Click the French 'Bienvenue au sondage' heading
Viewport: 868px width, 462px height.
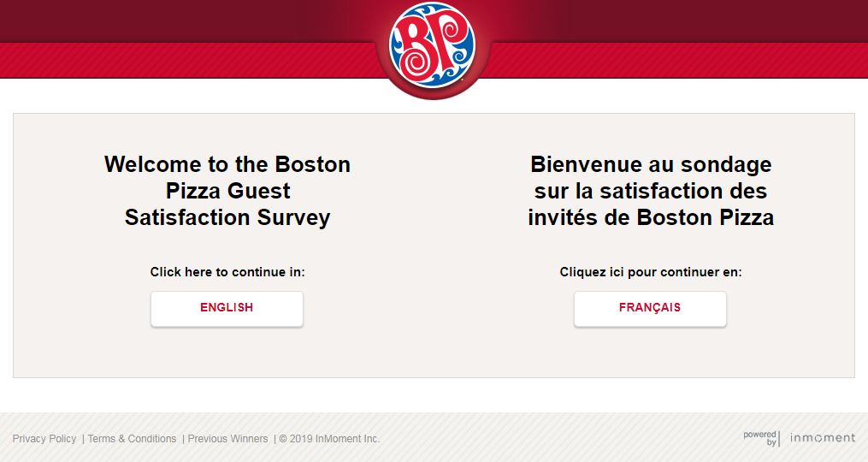(651, 191)
